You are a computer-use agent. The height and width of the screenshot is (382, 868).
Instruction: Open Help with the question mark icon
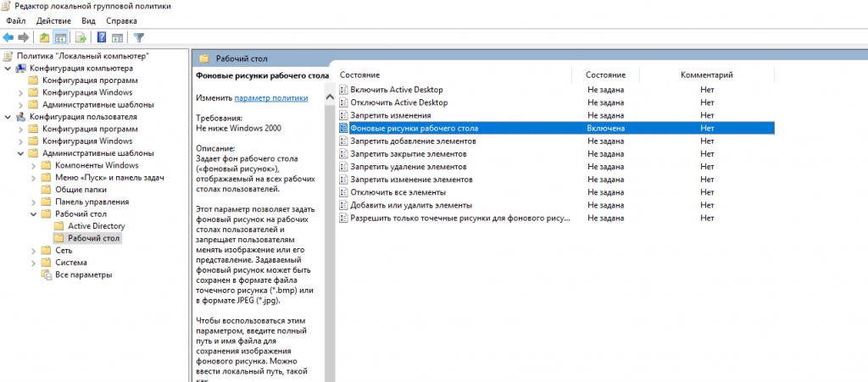102,37
